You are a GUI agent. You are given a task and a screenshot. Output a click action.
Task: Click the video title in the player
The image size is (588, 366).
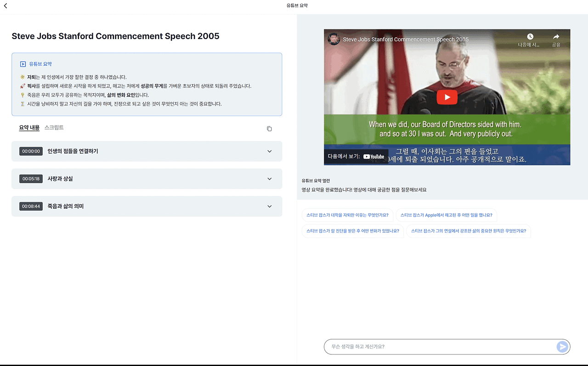pos(406,40)
